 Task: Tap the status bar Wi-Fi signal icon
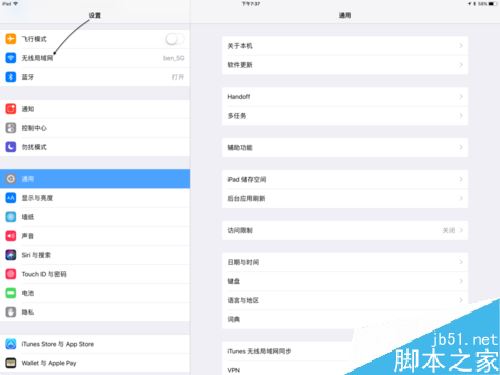tap(15, 4)
